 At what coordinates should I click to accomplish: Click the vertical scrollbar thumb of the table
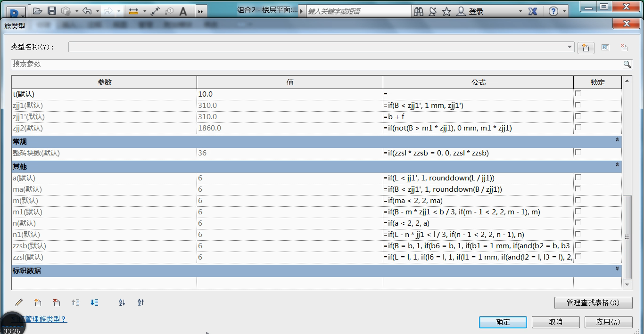coord(627,237)
